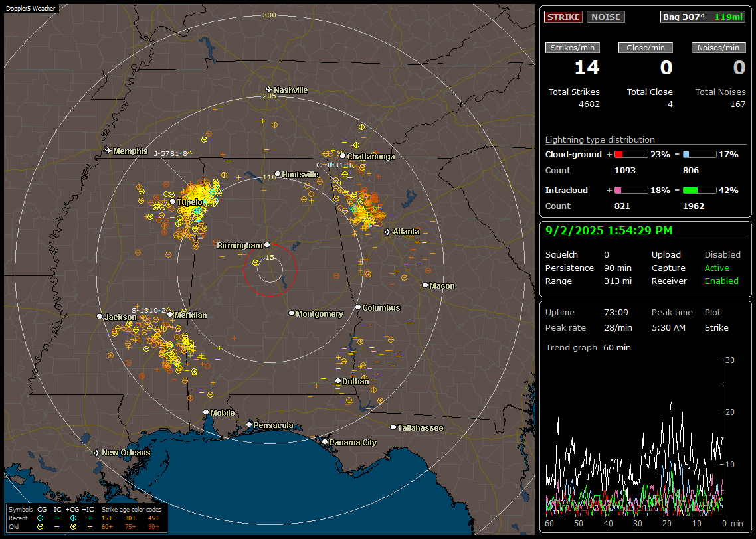Viewport: 756px width, 539px height.
Task: Click the trend graph plot area
Action: (634, 437)
